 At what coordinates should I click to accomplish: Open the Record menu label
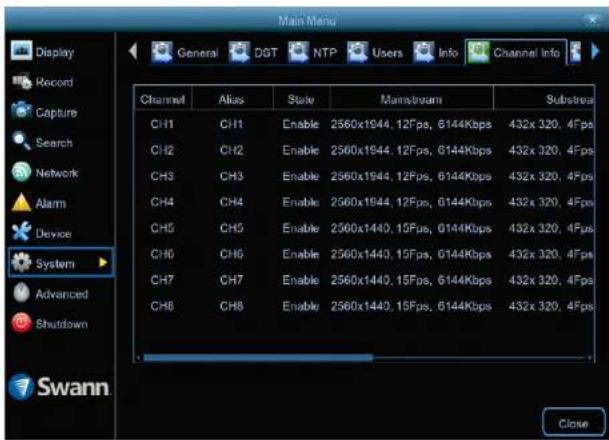click(x=54, y=82)
